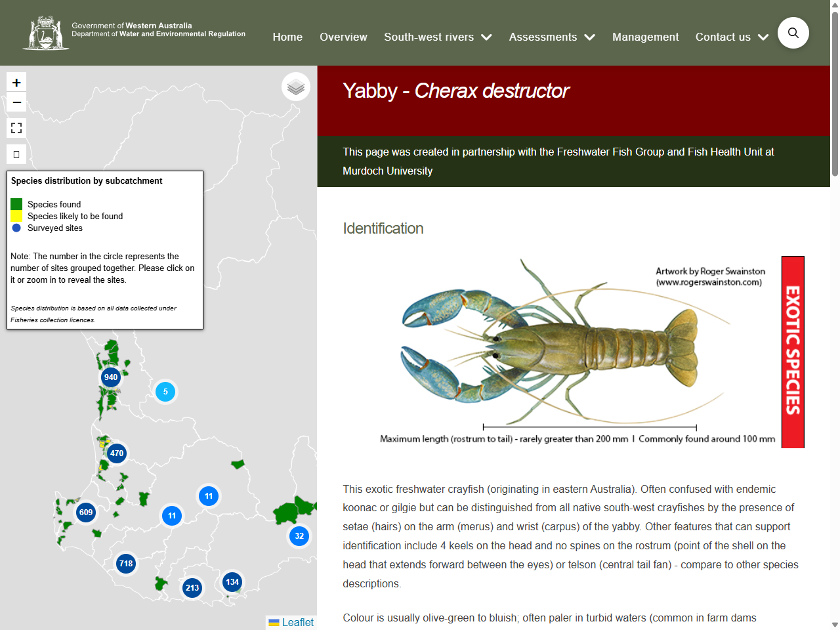Navigate to Home
The height and width of the screenshot is (630, 840).
[287, 37]
